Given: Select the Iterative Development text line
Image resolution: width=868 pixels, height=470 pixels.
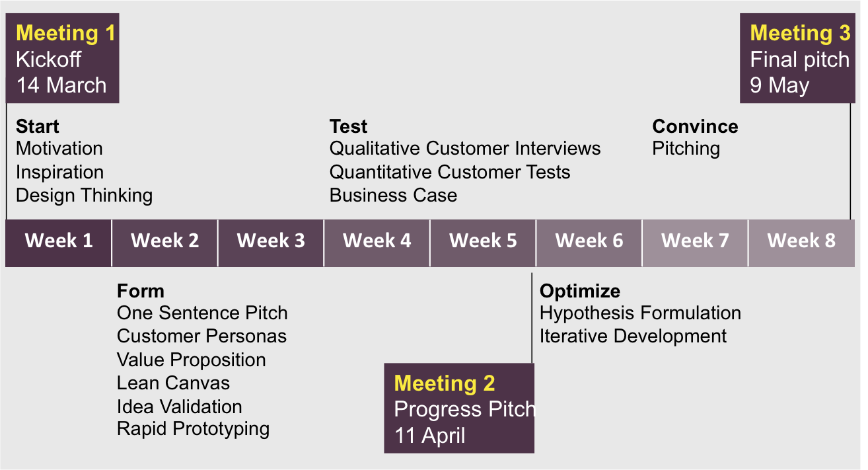Looking at the screenshot, I should point(633,336).
